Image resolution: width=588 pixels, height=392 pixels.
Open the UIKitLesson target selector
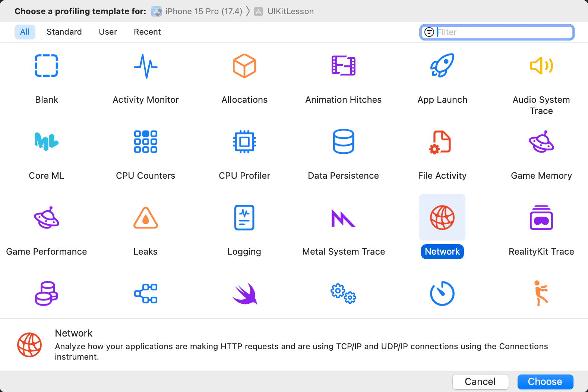[284, 12]
